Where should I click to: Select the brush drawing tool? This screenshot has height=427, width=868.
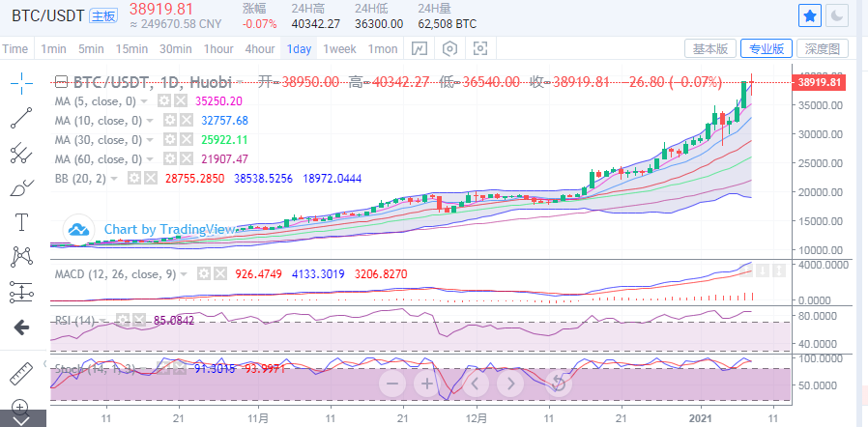click(x=21, y=188)
